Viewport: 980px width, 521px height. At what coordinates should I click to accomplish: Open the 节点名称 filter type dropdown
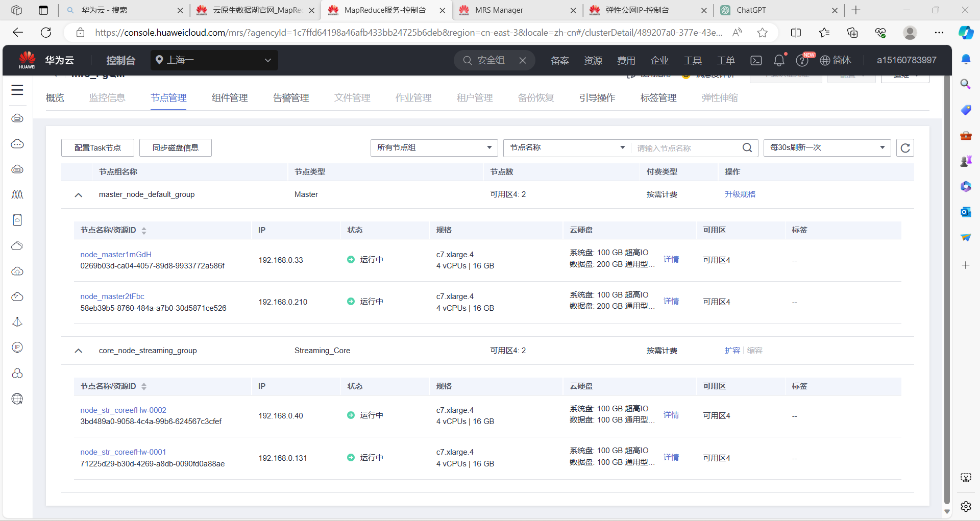coord(567,148)
